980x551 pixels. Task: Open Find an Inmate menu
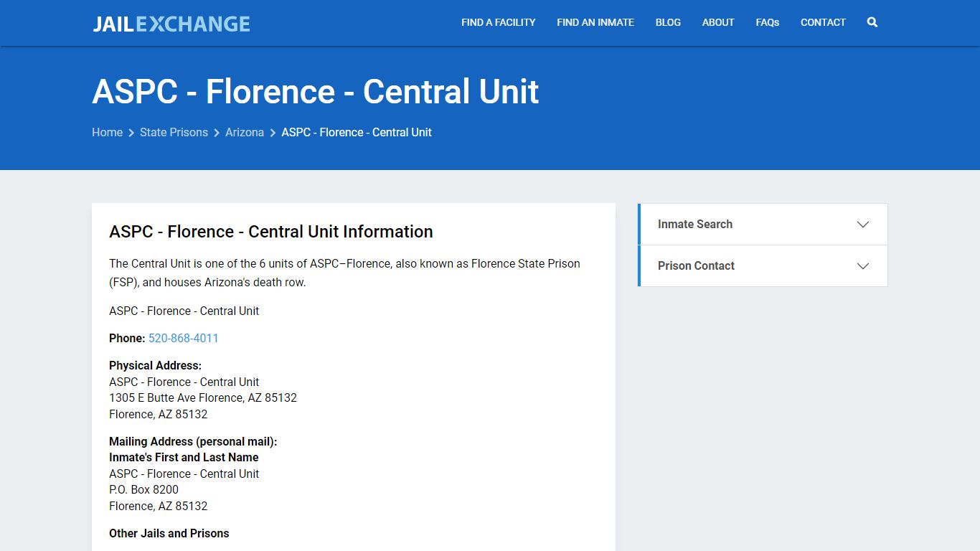tap(595, 22)
